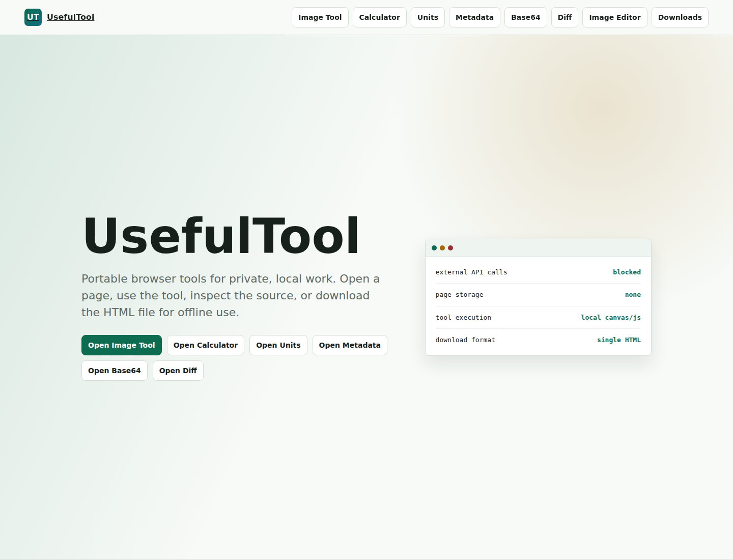Viewport: 733px width, 560px height.
Task: Click the UT logo icon
Action: [33, 17]
